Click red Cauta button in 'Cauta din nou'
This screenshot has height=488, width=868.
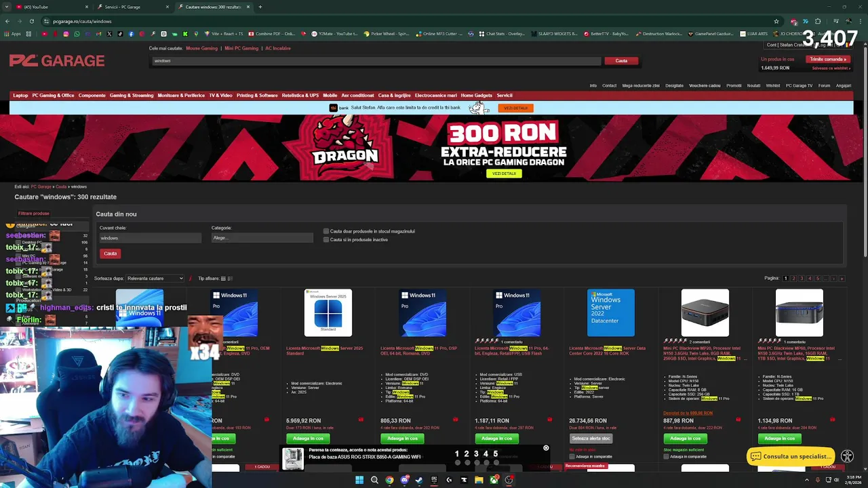coord(111,253)
